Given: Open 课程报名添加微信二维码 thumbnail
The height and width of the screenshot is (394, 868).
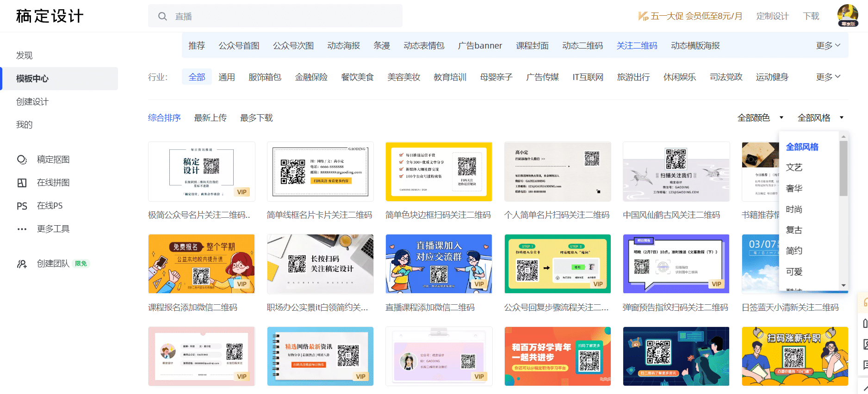Looking at the screenshot, I should point(201,264).
